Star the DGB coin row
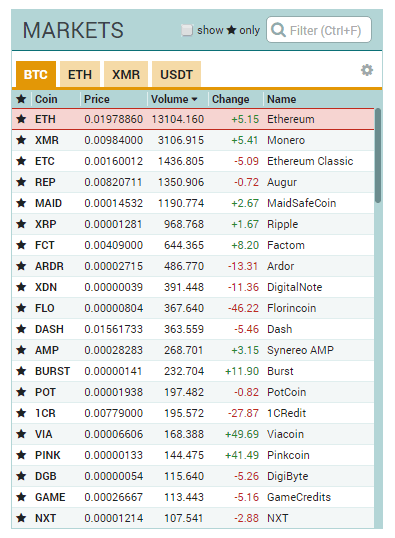 21,476
